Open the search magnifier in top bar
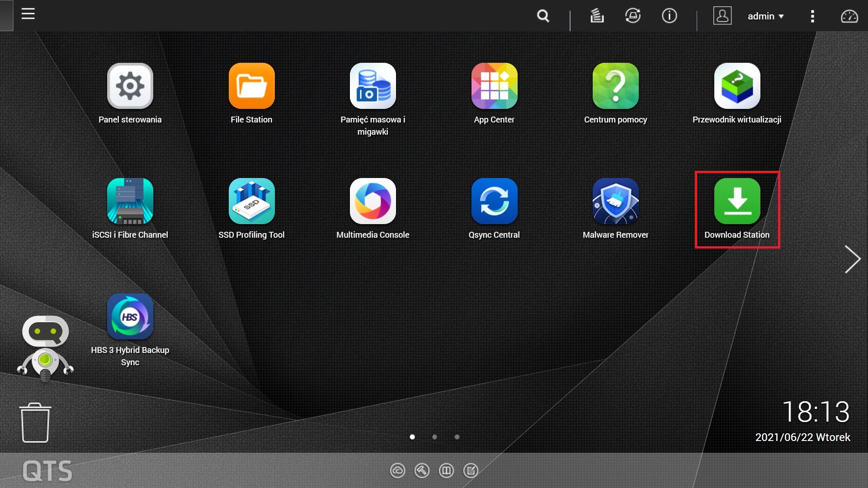The height and width of the screenshot is (488, 868). coord(543,16)
